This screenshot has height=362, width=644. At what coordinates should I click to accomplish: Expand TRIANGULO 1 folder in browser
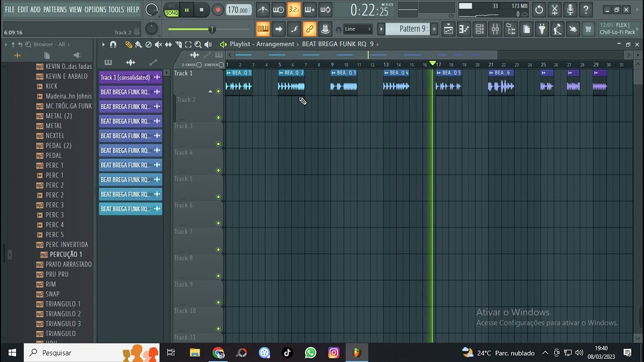[x=40, y=304]
